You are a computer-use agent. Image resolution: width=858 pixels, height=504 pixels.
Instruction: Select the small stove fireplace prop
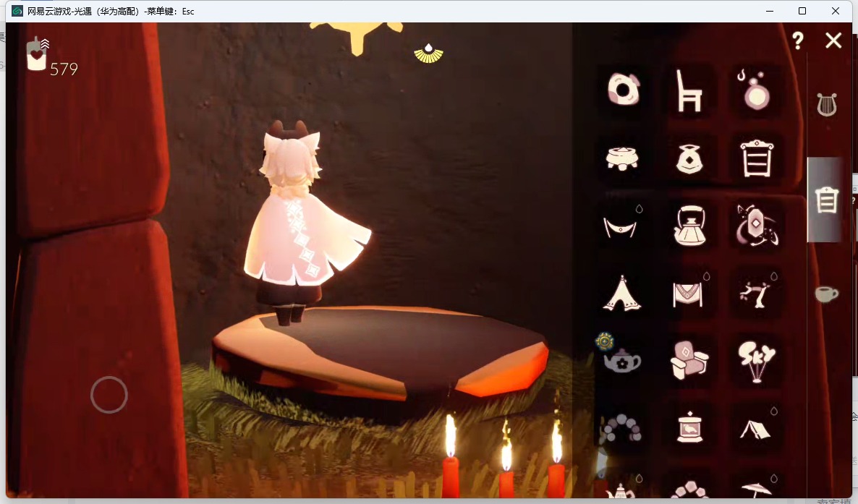689,427
